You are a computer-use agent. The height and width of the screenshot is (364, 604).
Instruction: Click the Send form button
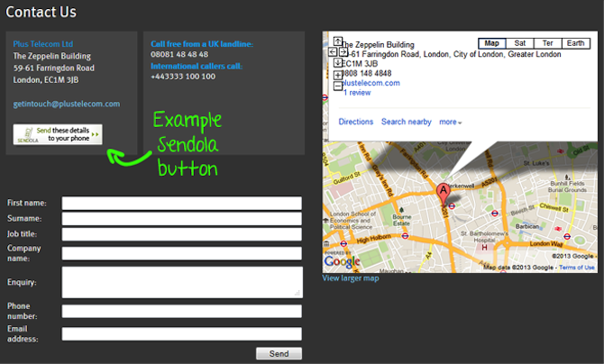pyautogui.click(x=279, y=354)
